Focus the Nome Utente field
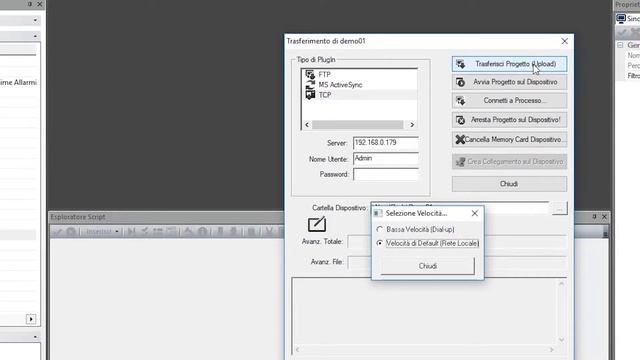Screen dimensions: 640x360 386,158
